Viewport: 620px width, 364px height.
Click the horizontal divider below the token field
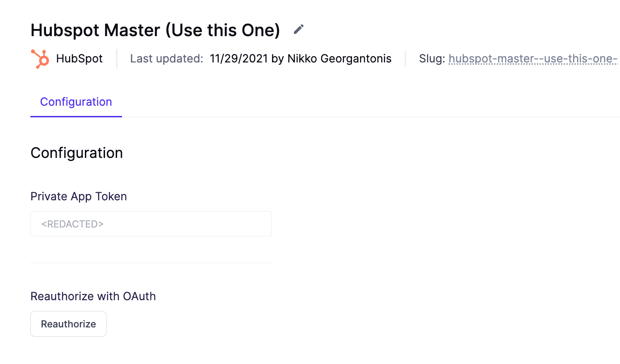[151, 263]
